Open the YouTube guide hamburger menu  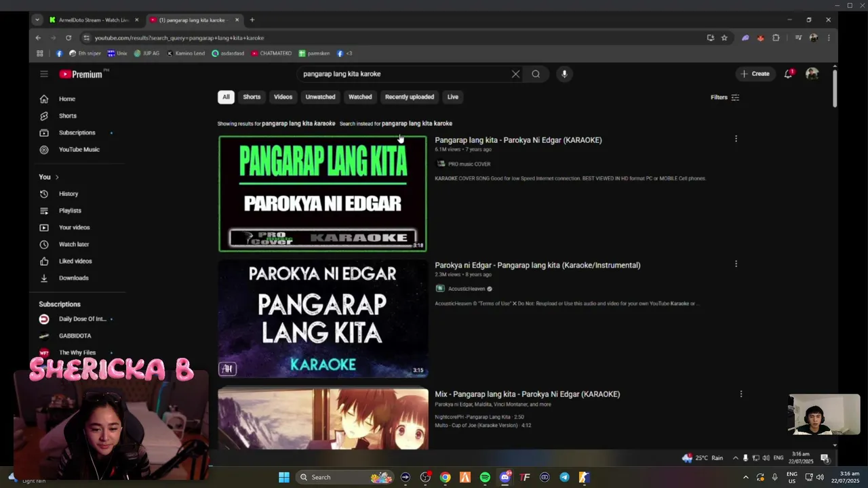(x=44, y=74)
